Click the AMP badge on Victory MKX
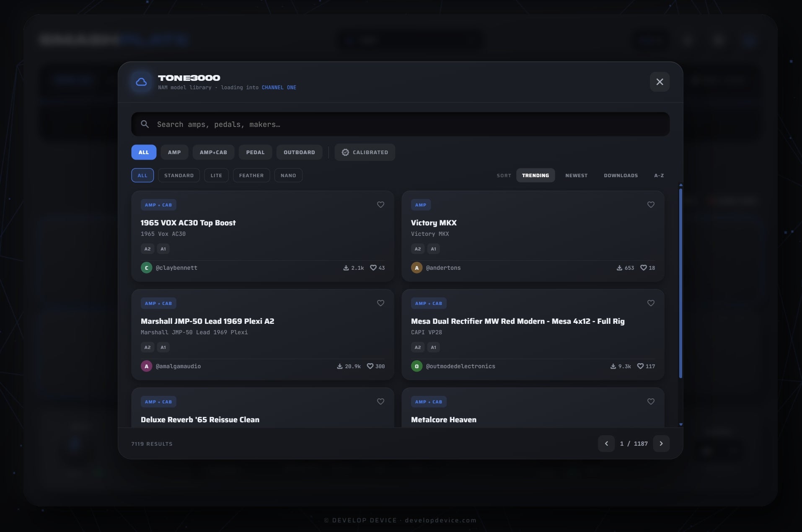This screenshot has width=802, height=532. click(421, 205)
